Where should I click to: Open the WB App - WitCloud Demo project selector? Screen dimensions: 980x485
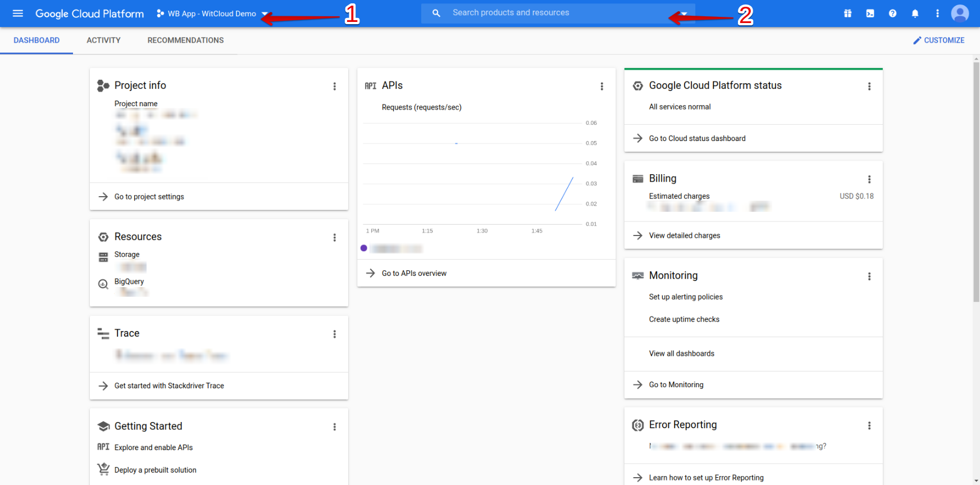212,13
